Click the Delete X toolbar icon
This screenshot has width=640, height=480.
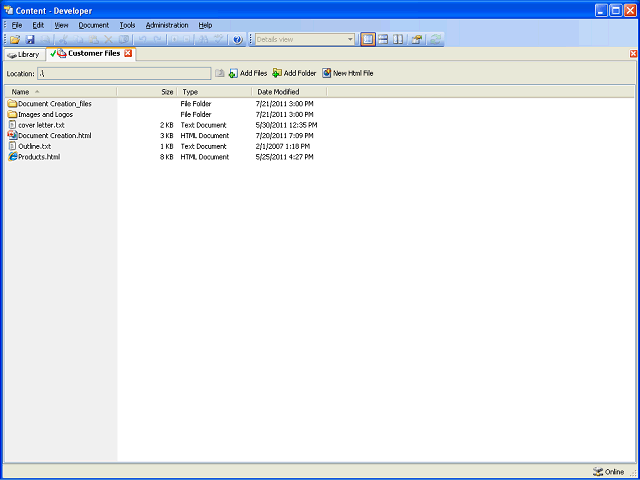(x=109, y=40)
